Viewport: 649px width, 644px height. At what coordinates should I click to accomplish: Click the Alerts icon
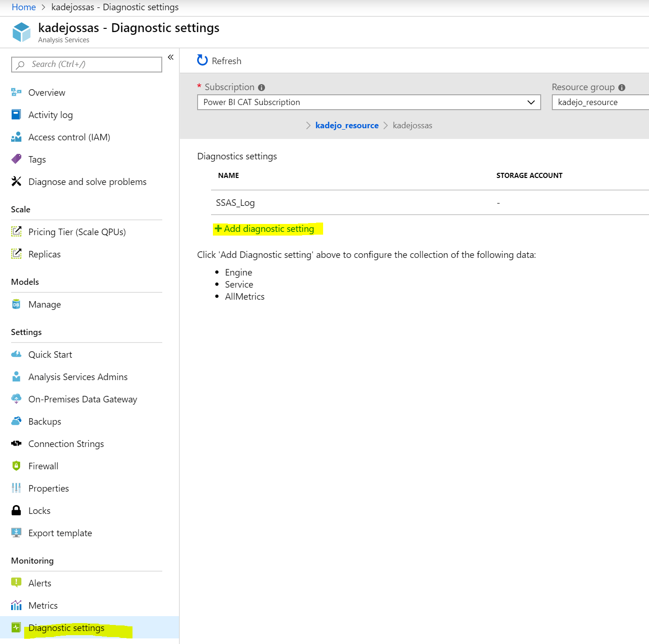(16, 582)
